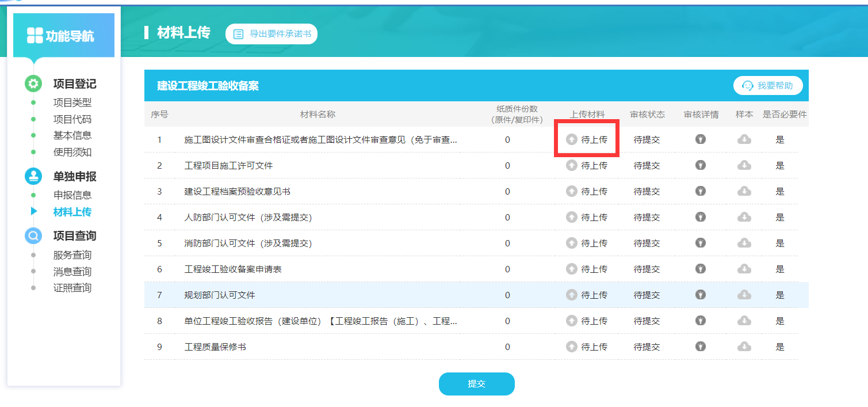Click sample download icon for 建设工程档案预验收意见书
The height and width of the screenshot is (407, 868).
coord(744,191)
